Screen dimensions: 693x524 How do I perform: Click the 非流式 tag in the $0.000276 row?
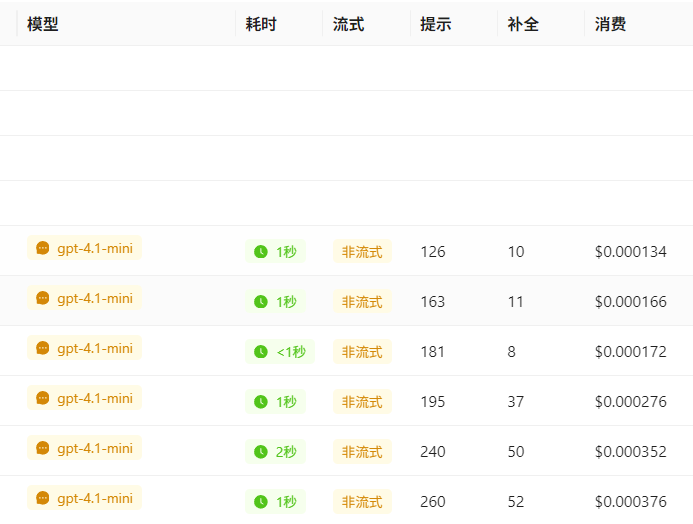362,401
